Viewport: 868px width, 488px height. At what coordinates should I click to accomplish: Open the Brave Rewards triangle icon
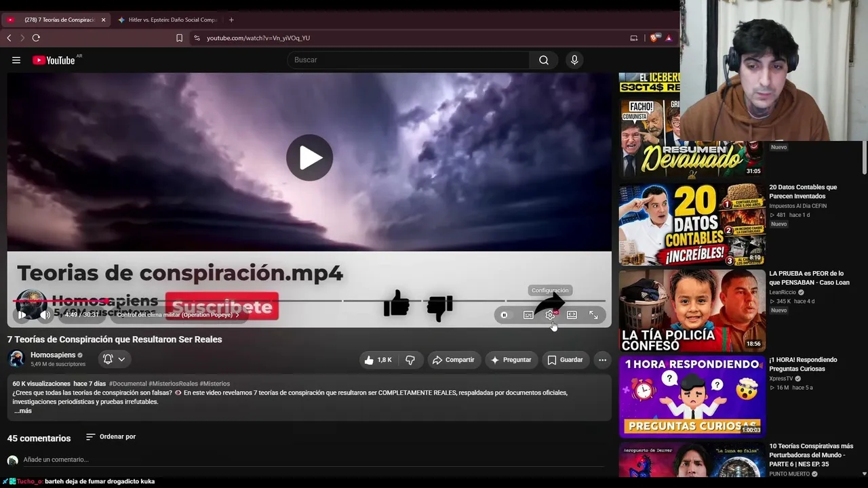point(669,38)
